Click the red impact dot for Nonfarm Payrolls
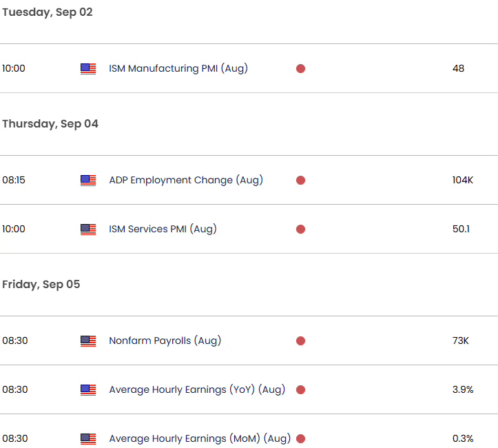 [x=301, y=341]
